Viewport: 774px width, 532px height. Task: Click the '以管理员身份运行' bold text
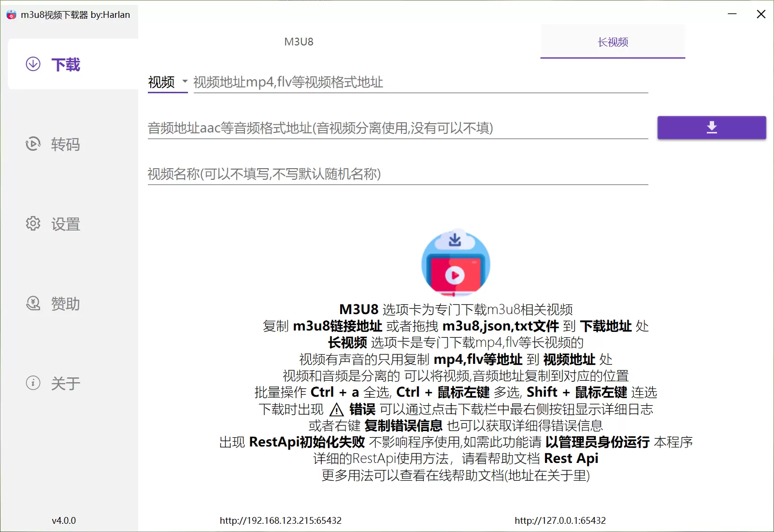click(598, 442)
